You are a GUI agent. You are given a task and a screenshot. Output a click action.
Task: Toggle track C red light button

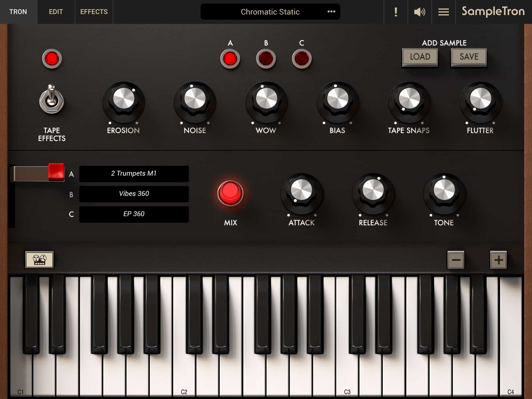(x=302, y=58)
